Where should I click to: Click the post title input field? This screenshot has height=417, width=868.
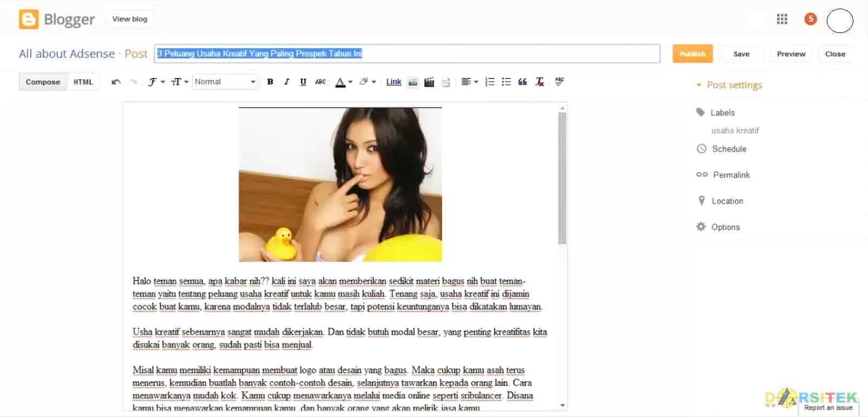[407, 54]
